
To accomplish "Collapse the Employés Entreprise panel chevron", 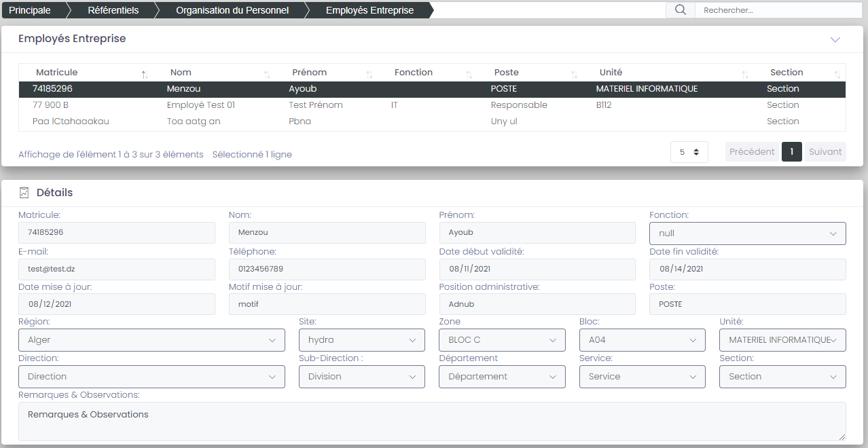I will [835, 39].
